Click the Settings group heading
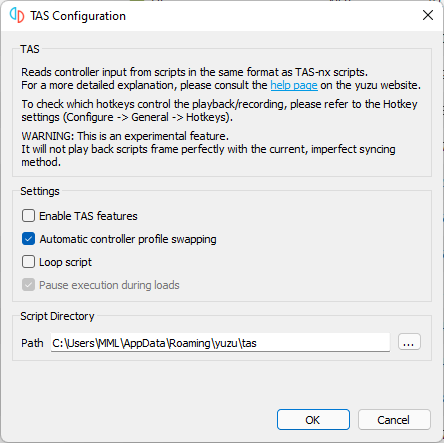The height and width of the screenshot is (443, 444). tap(40, 191)
